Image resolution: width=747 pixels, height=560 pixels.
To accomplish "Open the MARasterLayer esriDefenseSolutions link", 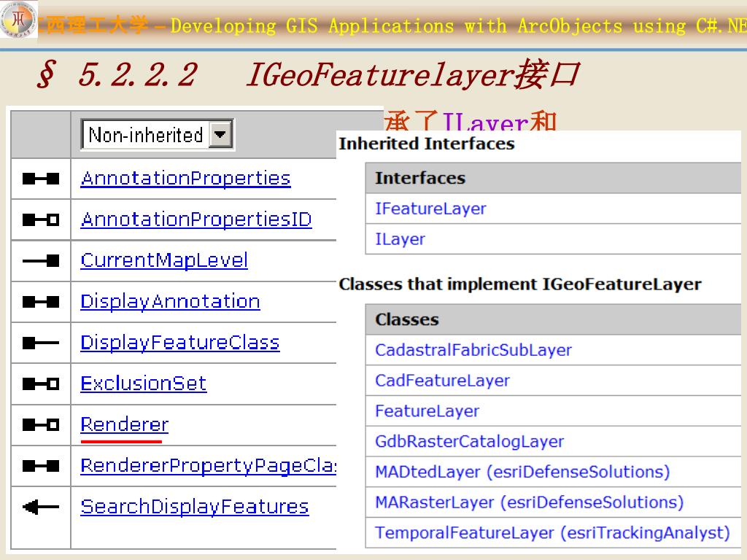I will click(530, 502).
